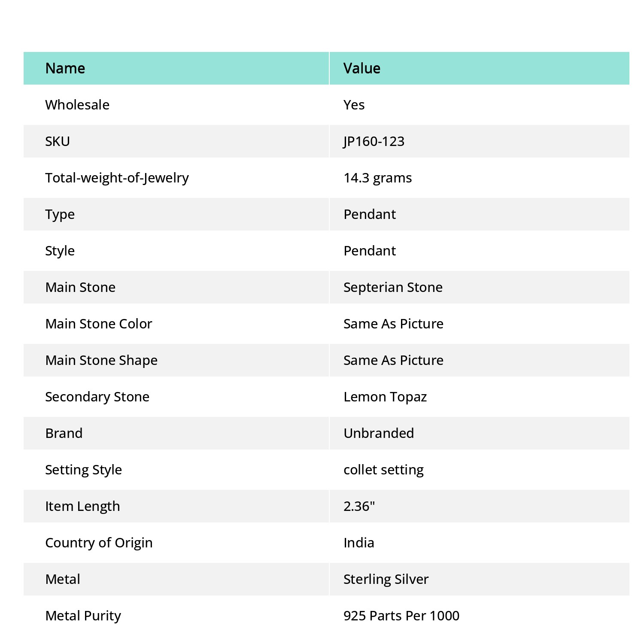Image resolution: width=644 pixels, height=644 pixels.
Task: Select the Unbranded value
Action: pos(379,433)
